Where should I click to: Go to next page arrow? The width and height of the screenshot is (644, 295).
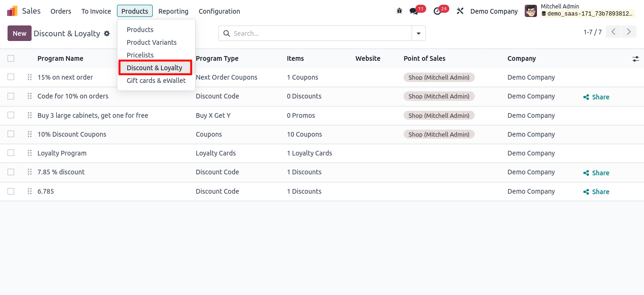pyautogui.click(x=628, y=32)
